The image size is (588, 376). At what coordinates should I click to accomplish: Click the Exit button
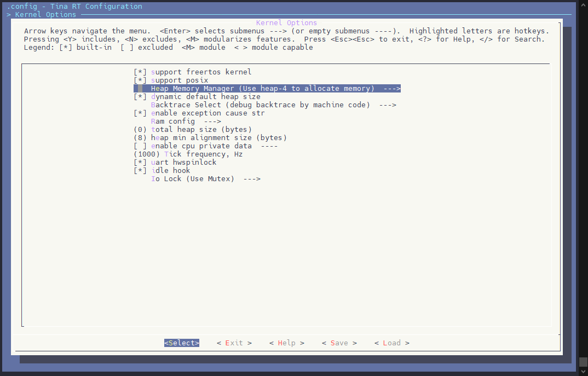coord(234,343)
